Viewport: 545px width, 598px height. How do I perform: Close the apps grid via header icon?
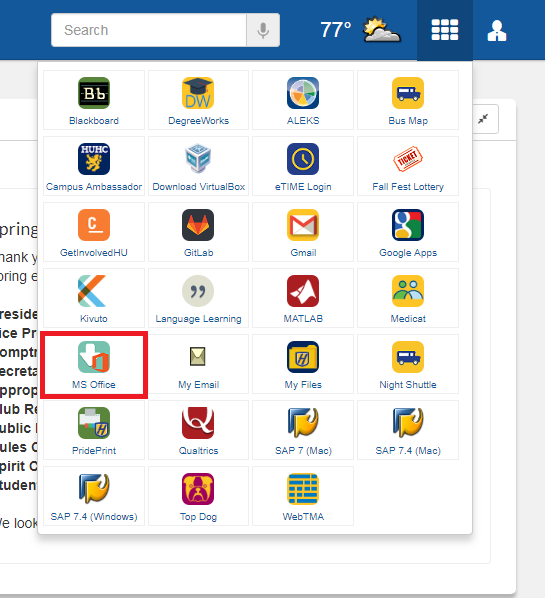pyautogui.click(x=445, y=30)
